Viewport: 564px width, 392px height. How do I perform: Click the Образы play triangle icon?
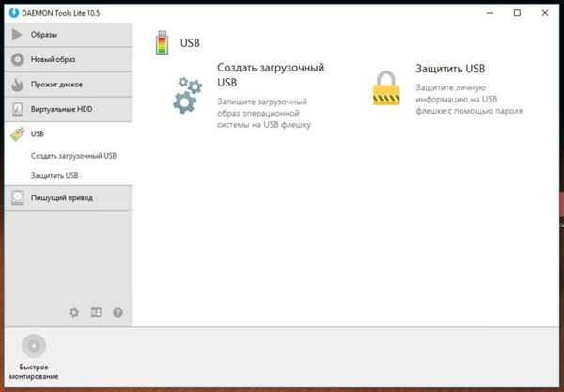point(17,35)
